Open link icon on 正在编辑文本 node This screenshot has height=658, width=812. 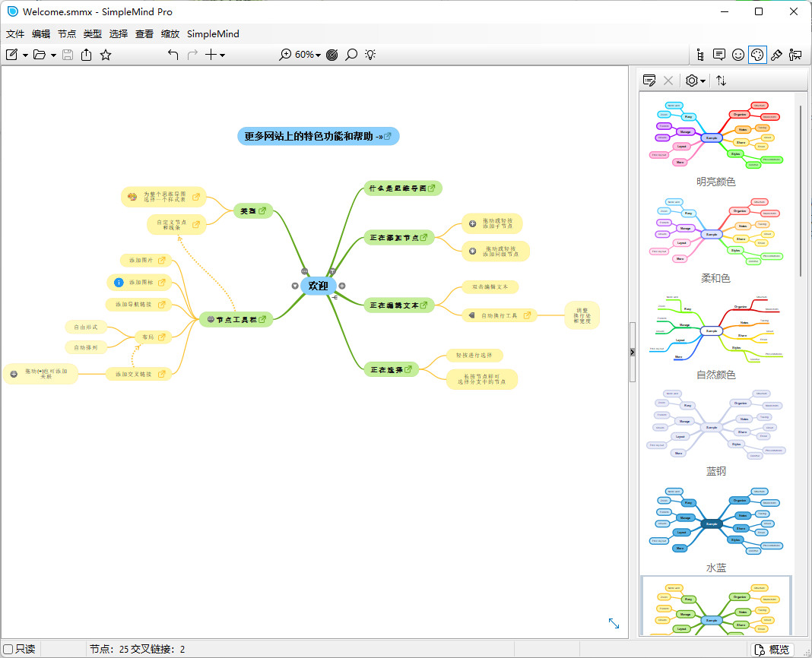pyautogui.click(x=423, y=305)
